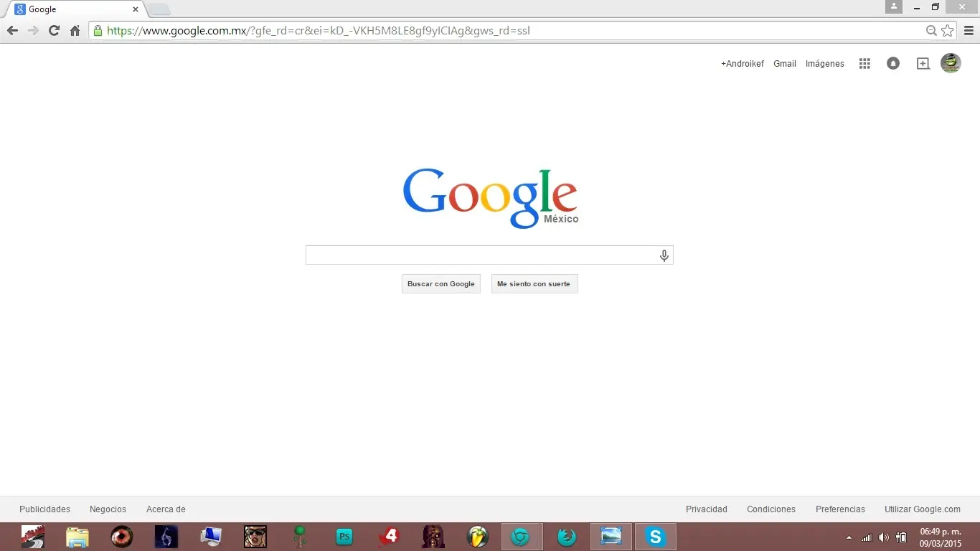
Task: Open the Negocios footer link
Action: (x=108, y=509)
